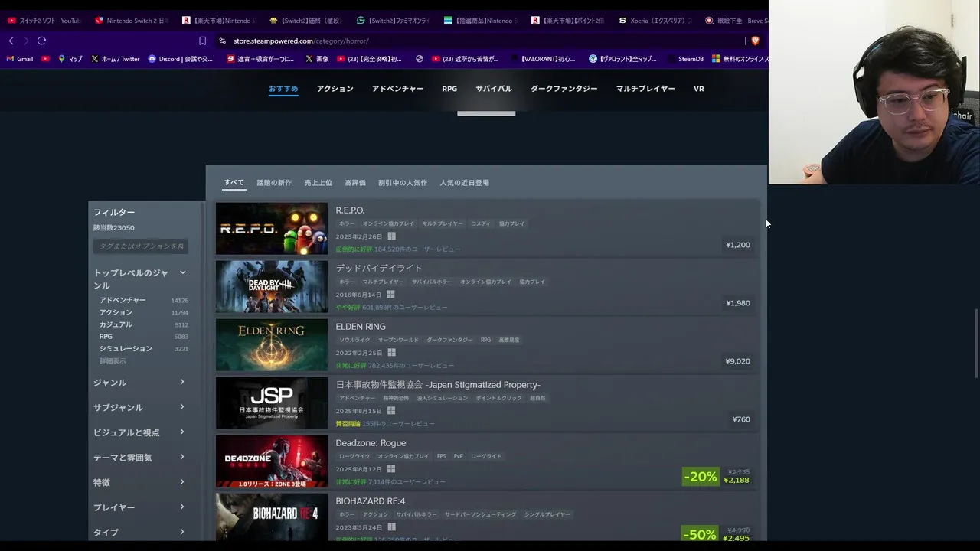Open the Discord bookmark
Image resolution: width=980 pixels, height=551 pixels.
tap(181, 59)
